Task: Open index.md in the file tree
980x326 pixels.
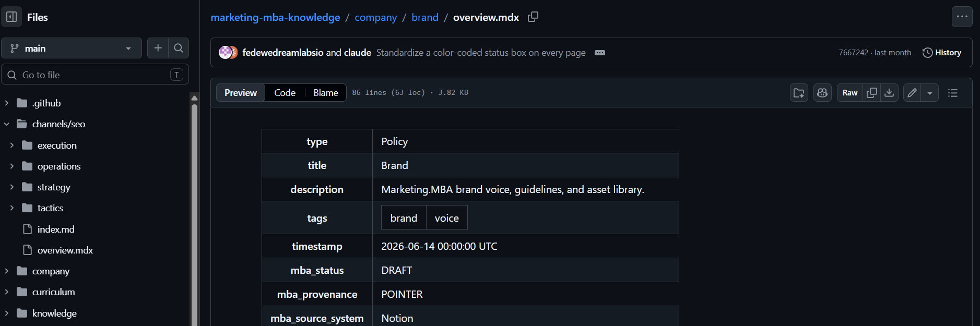Action: [x=56, y=230]
